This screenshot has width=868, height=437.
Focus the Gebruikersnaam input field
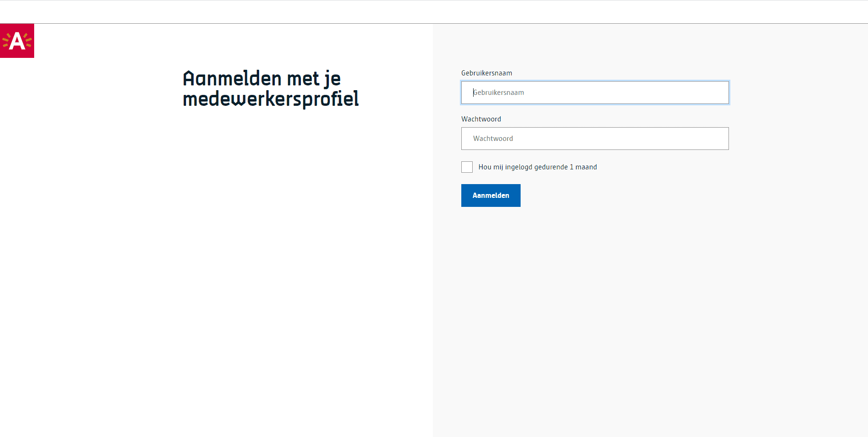pos(595,93)
